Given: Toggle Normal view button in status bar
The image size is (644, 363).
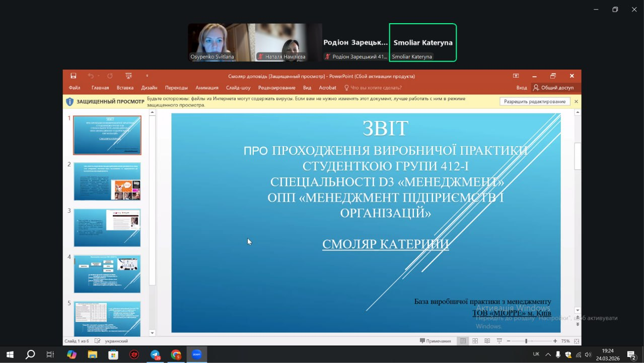Looking at the screenshot, I should pos(463,341).
